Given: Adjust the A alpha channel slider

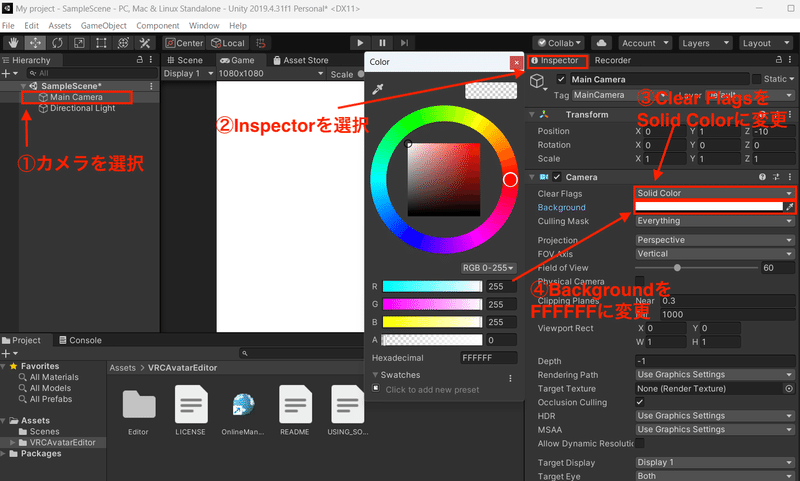Looking at the screenshot, I should point(432,340).
